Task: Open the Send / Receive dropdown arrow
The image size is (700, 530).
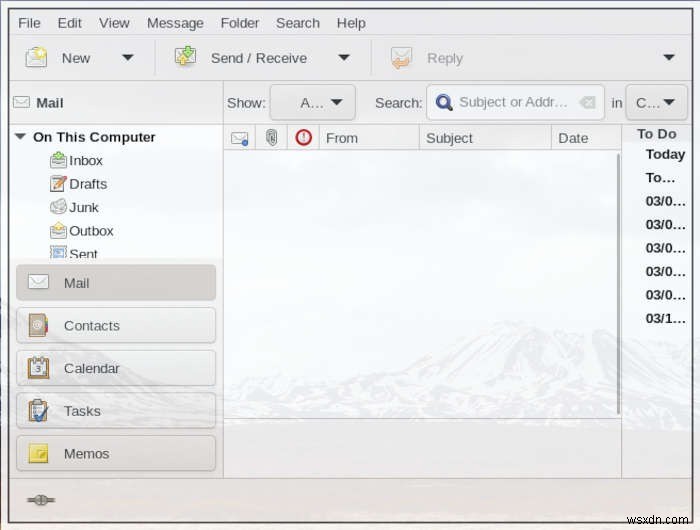Action: pos(344,58)
